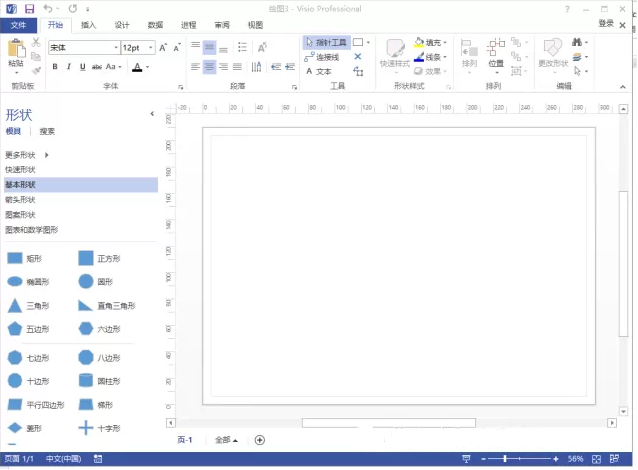Switch to the 设计 ribbon tab
The width and height of the screenshot is (638, 470).
(x=121, y=24)
